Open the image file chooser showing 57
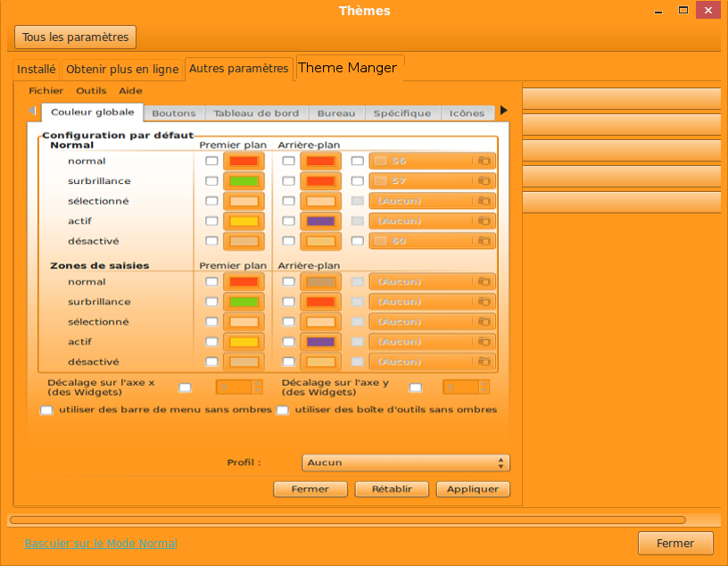This screenshot has width=728, height=566. coord(432,180)
